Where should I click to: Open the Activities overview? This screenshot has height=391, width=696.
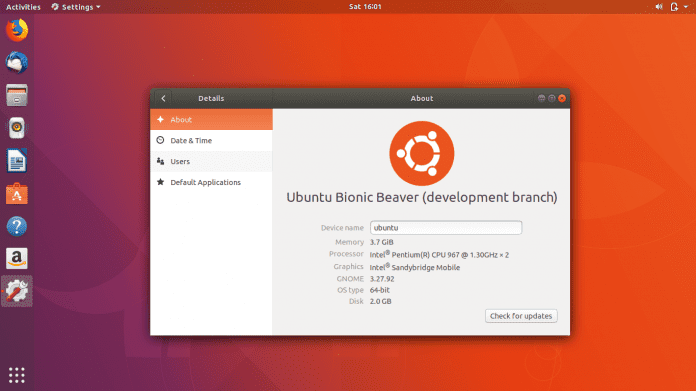pos(23,7)
